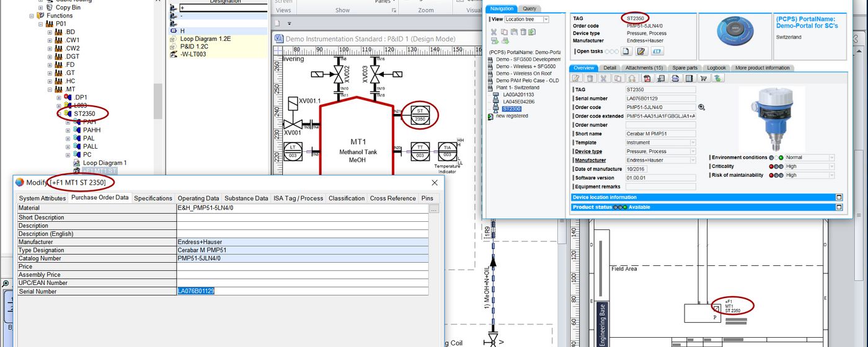Click the Query tab in portal
868x347 pixels.
coord(529,9)
